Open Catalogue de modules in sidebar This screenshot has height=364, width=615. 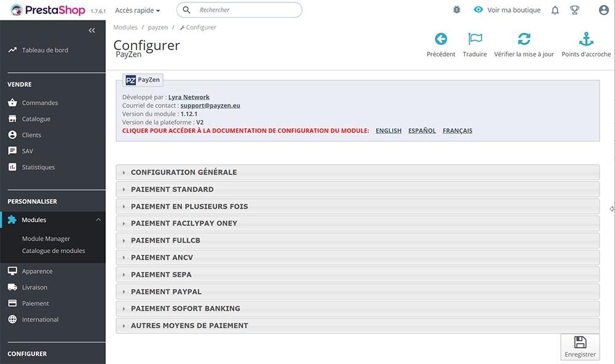pyautogui.click(x=54, y=251)
